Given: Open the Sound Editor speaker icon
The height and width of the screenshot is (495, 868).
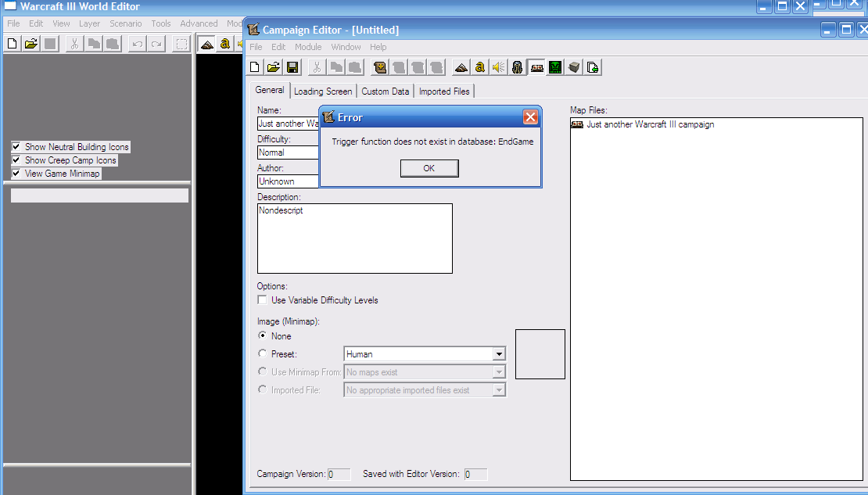Looking at the screenshot, I should click(499, 67).
